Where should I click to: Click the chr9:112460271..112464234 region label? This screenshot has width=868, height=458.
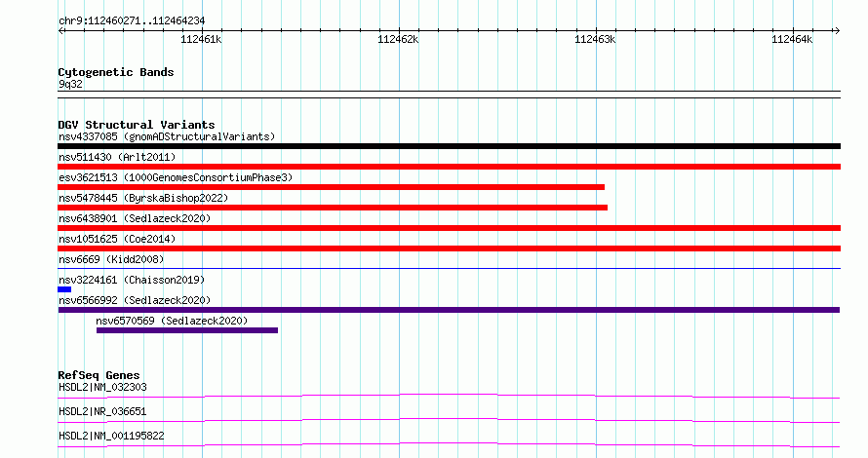point(132,21)
